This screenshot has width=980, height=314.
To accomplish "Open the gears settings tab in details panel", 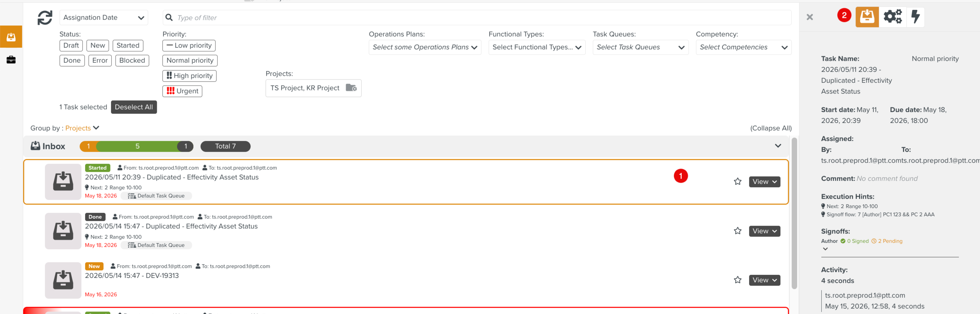I will (893, 17).
